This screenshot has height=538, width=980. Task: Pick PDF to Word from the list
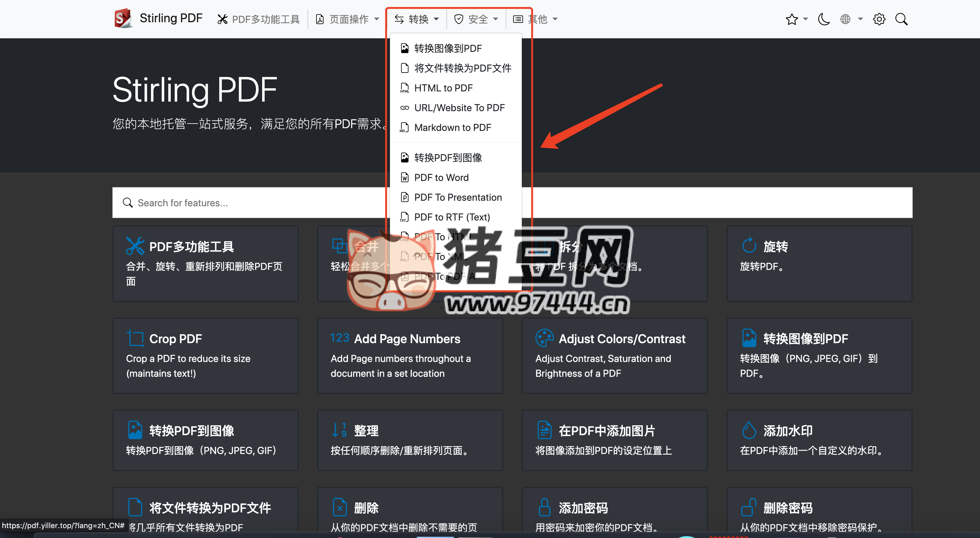441,178
